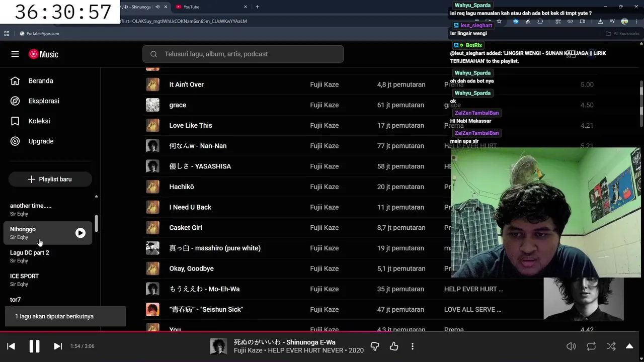Expand the player page arrow
Viewport: 644px width, 362px height.
pyautogui.click(x=629, y=346)
